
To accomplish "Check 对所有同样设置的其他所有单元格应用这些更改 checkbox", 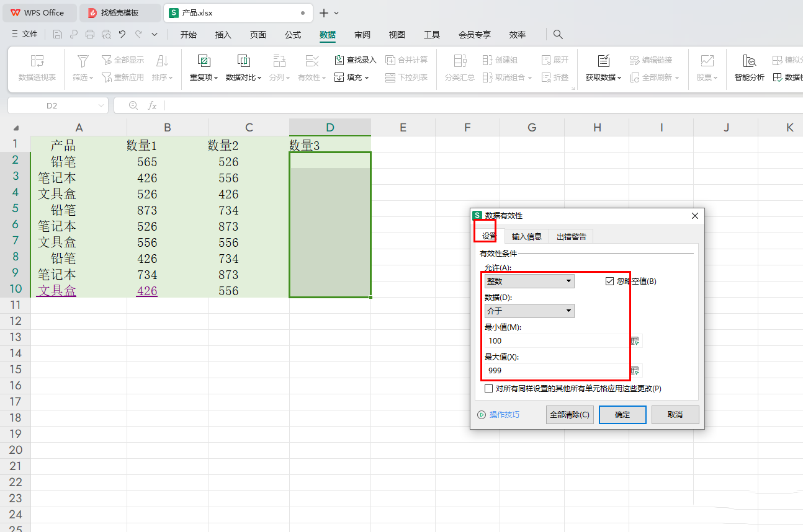I will coord(489,389).
